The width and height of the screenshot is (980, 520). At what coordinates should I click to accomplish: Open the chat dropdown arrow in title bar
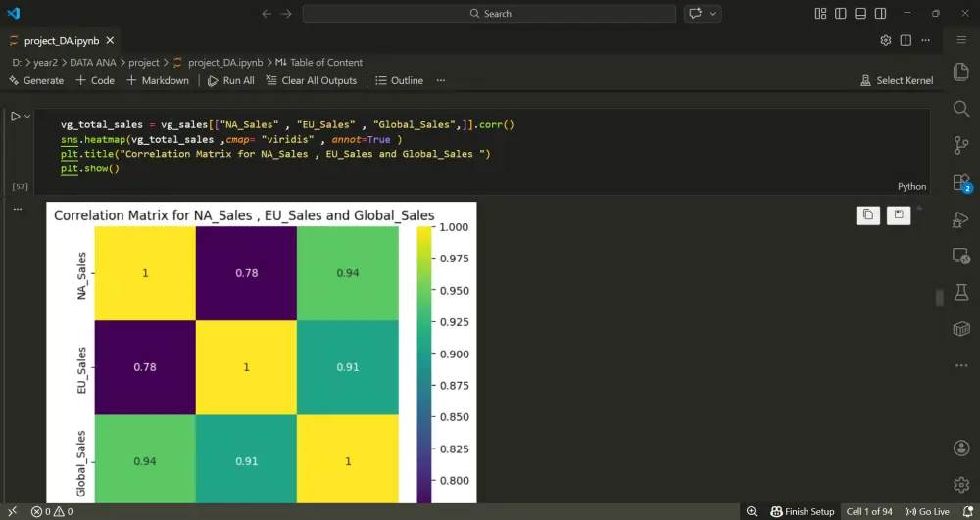tap(713, 14)
